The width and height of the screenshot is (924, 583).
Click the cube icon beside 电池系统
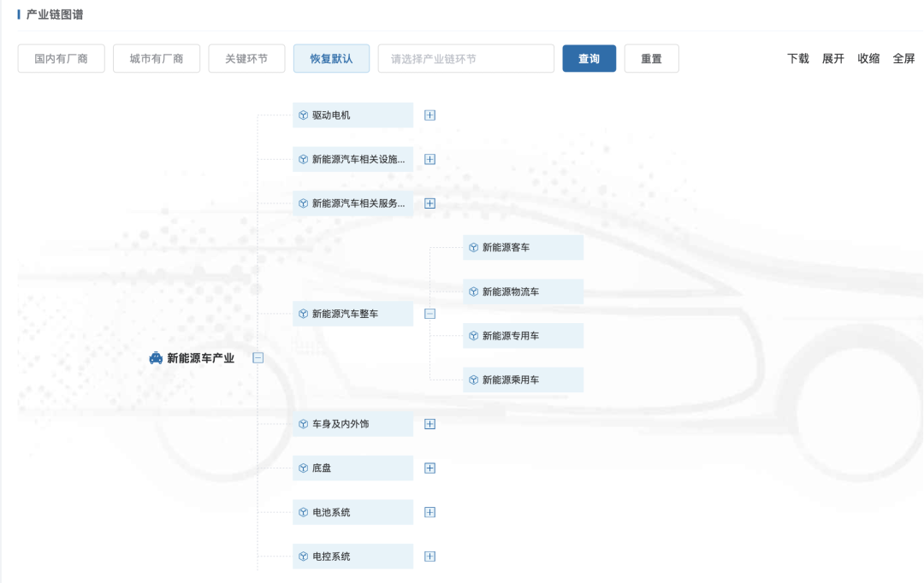click(x=303, y=512)
